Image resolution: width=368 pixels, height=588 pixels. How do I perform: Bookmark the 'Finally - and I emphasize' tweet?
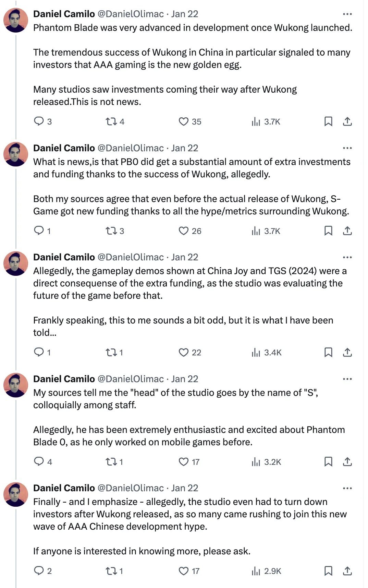click(x=328, y=571)
